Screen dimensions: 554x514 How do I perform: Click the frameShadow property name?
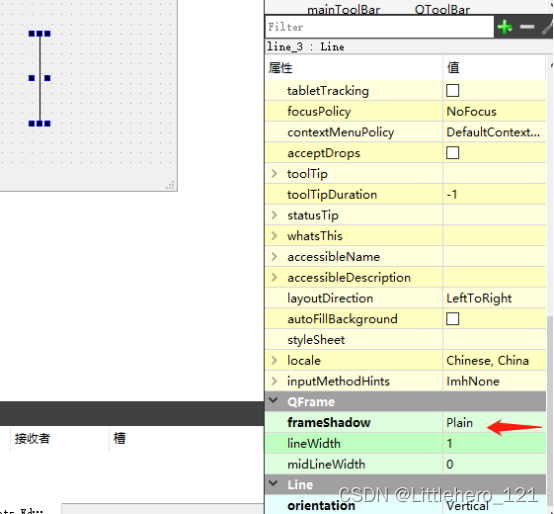click(x=329, y=423)
